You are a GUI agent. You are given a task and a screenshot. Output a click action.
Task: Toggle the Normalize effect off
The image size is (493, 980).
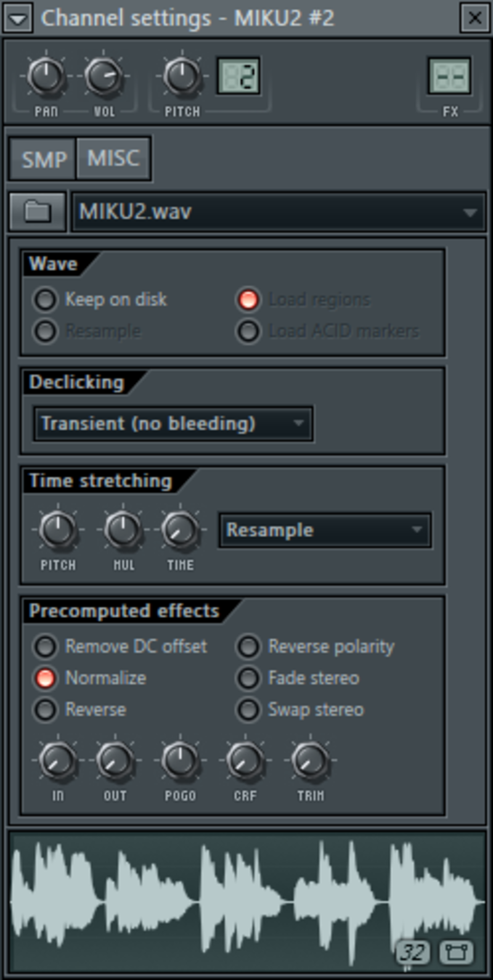point(91,678)
